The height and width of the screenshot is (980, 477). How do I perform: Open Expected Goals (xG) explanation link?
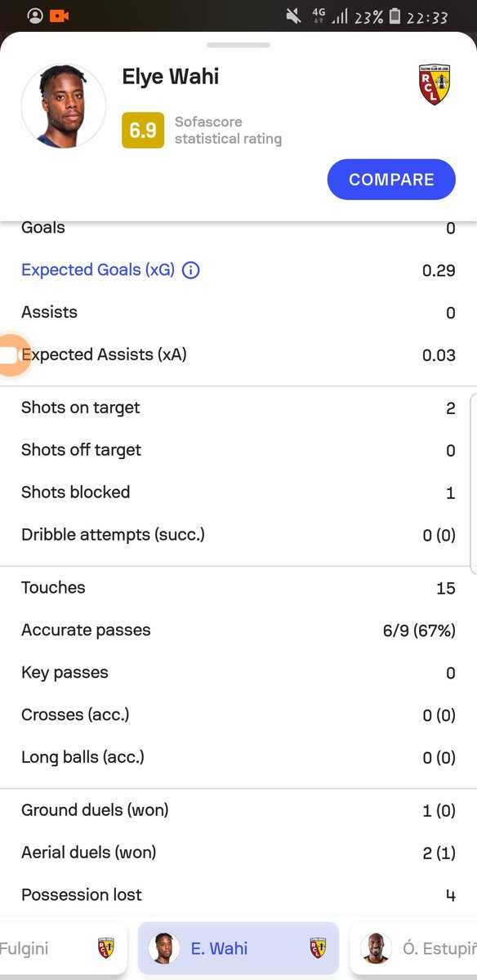point(98,270)
